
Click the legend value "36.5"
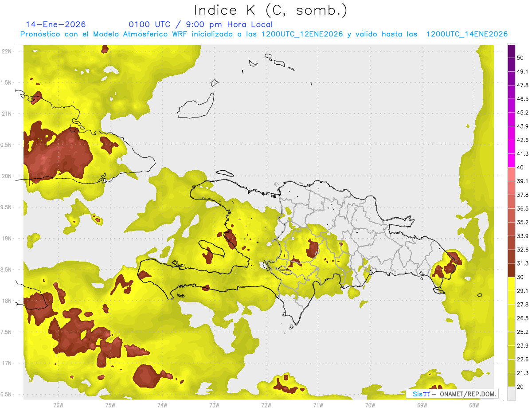(x=523, y=209)
